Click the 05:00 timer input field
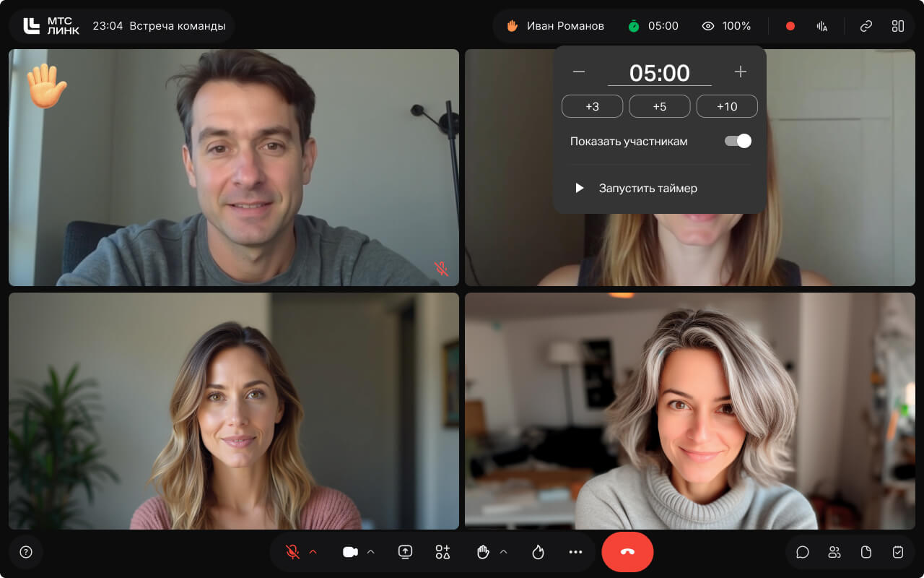 click(659, 73)
